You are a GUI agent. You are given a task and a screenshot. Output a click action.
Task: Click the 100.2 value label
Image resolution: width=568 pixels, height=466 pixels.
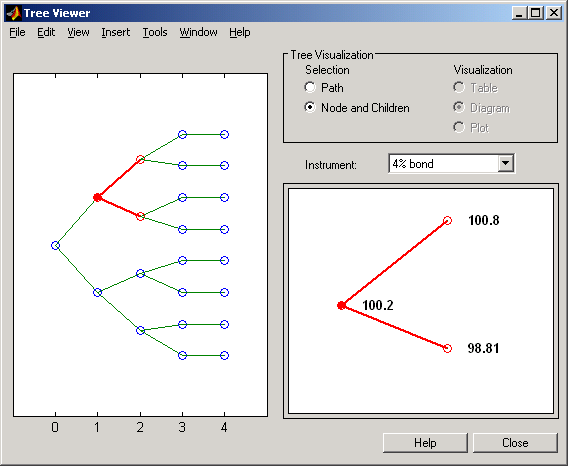pos(377,305)
